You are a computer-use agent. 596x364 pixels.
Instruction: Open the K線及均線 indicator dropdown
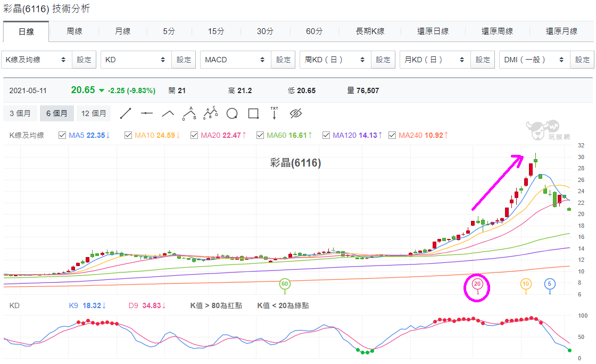pos(37,60)
